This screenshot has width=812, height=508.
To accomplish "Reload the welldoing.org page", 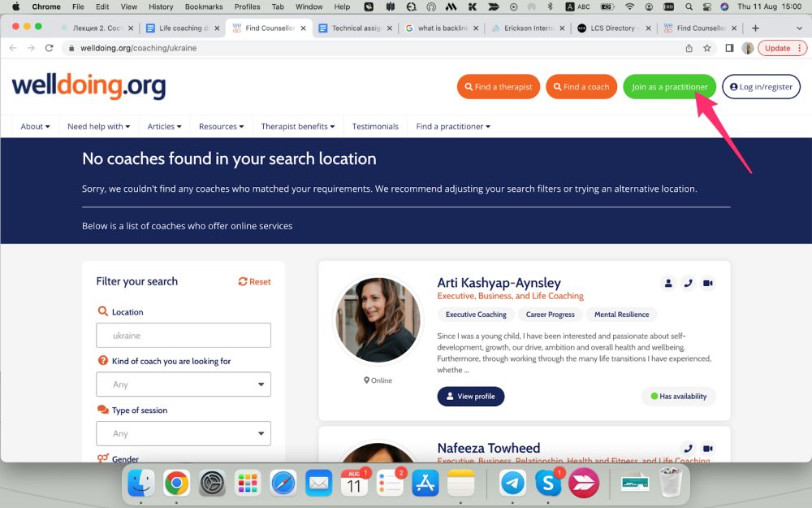I will click(x=50, y=48).
